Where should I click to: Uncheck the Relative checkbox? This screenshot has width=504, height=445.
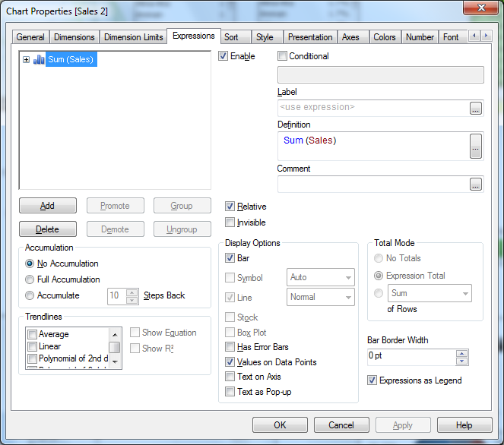230,207
